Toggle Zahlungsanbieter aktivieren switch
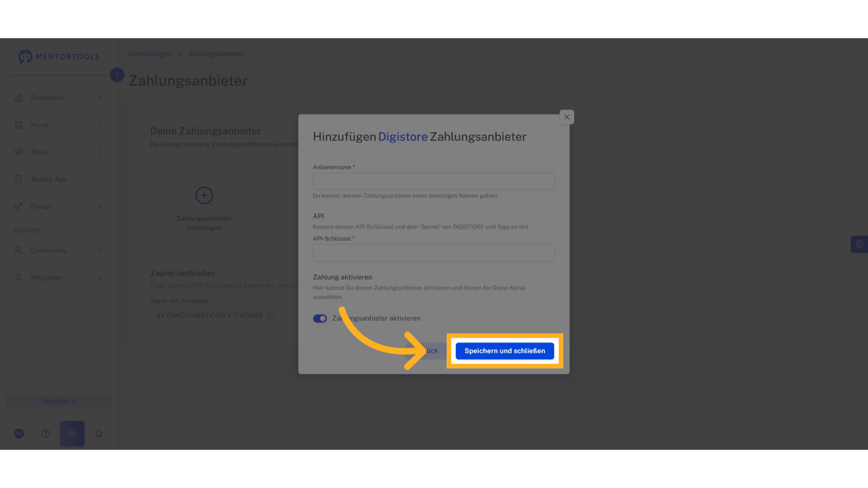The height and width of the screenshot is (488, 868). pyautogui.click(x=320, y=319)
